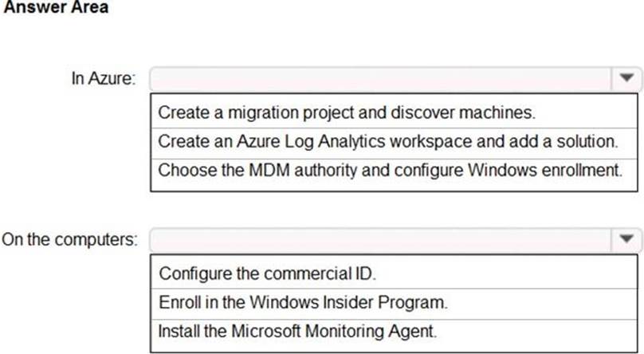Click the words Microsoft Monitoring Agent in the list
The height and width of the screenshot is (354, 644).
[x=351, y=330]
